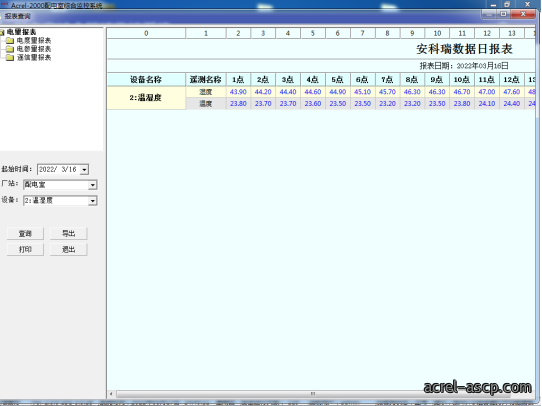Click the 查询 query button
This screenshot has height=406, width=542.
[25, 234]
